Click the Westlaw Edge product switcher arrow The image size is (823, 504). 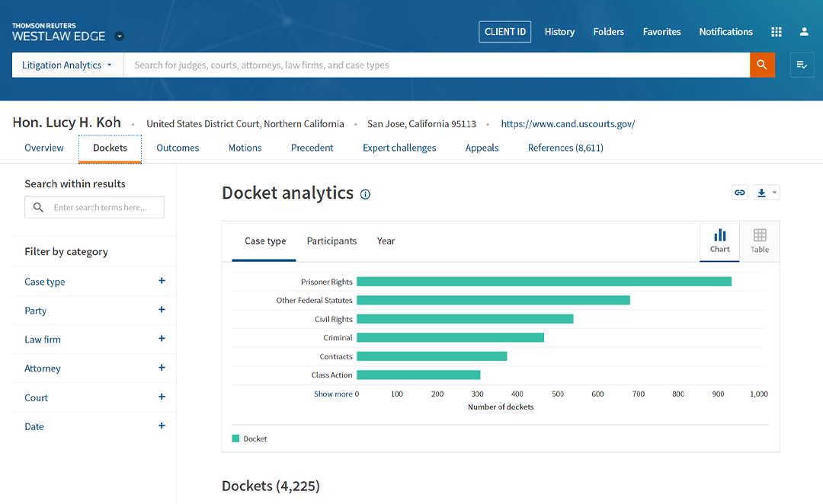tap(120, 37)
